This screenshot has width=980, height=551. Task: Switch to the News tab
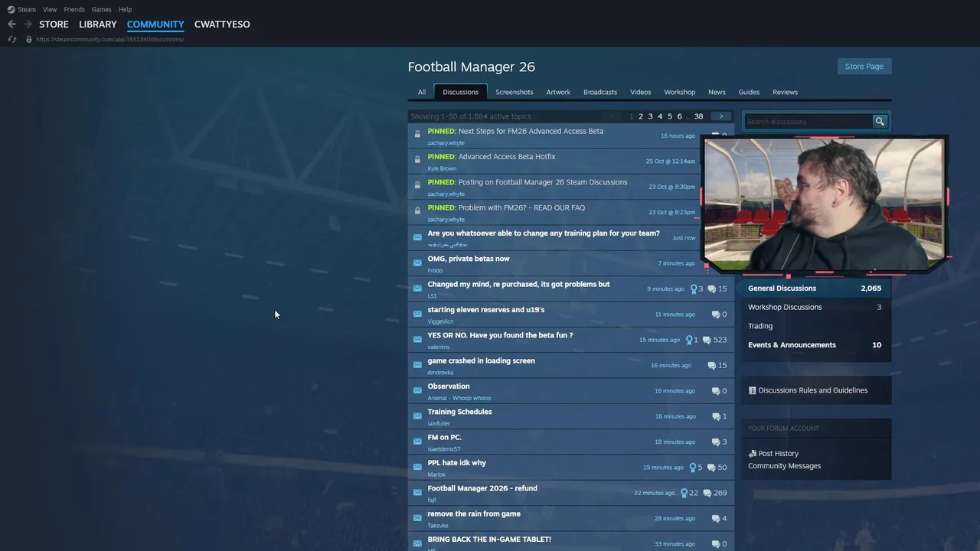(717, 92)
